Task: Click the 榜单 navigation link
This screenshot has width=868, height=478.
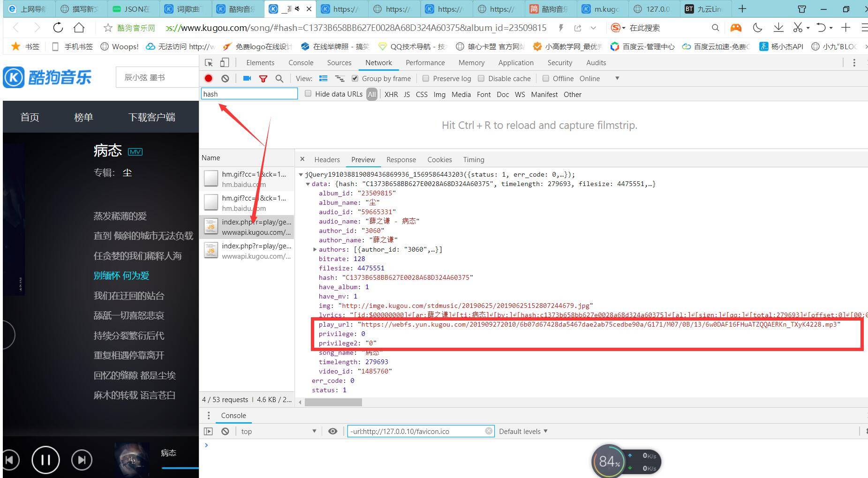Action: click(x=83, y=117)
